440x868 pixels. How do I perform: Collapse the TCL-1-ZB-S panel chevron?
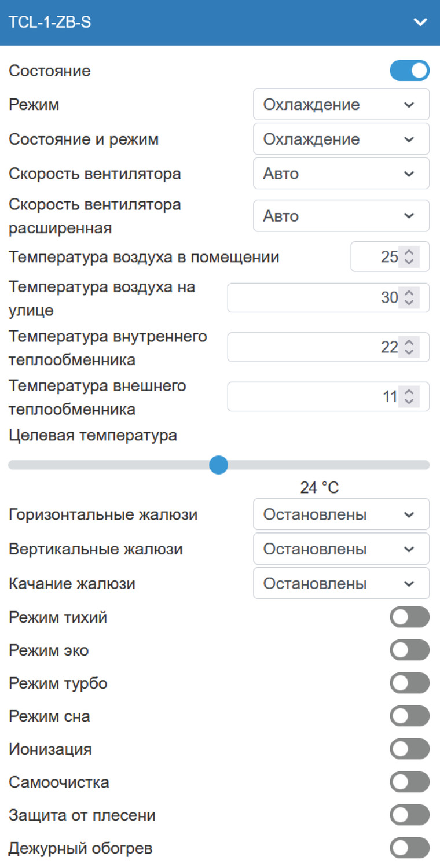point(420,23)
